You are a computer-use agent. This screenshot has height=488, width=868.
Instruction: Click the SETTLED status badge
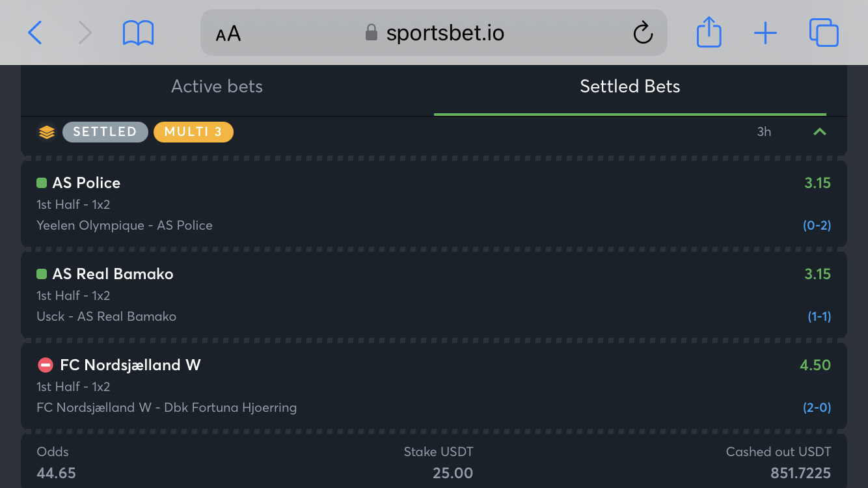tap(105, 132)
